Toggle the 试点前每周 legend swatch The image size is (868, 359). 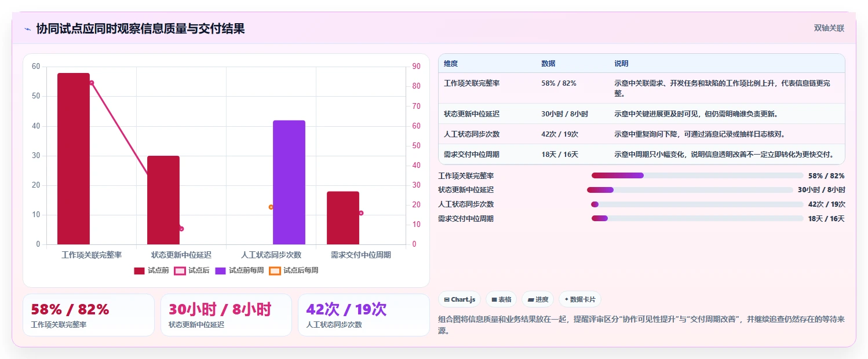(x=220, y=270)
